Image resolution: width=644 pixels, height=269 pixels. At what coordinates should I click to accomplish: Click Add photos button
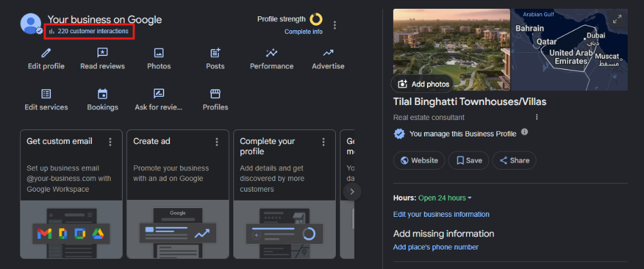(423, 84)
